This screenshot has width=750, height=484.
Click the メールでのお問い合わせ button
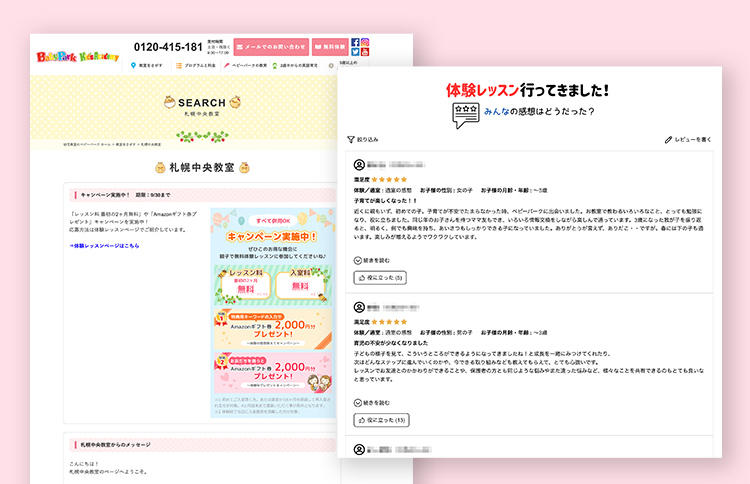point(271,46)
